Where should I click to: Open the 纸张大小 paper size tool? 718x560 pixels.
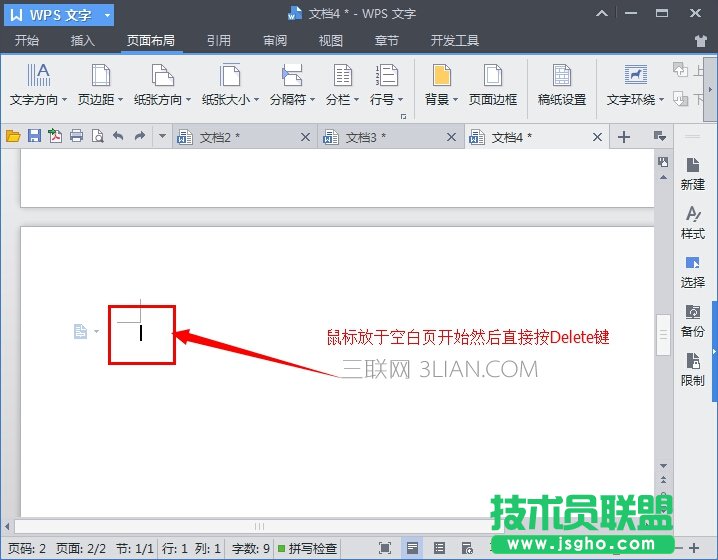[x=230, y=85]
